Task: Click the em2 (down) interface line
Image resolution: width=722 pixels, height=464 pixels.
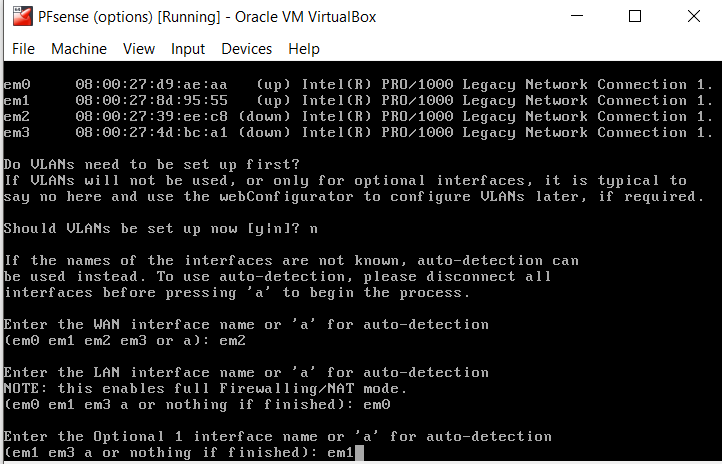Action: pyautogui.click(x=358, y=116)
